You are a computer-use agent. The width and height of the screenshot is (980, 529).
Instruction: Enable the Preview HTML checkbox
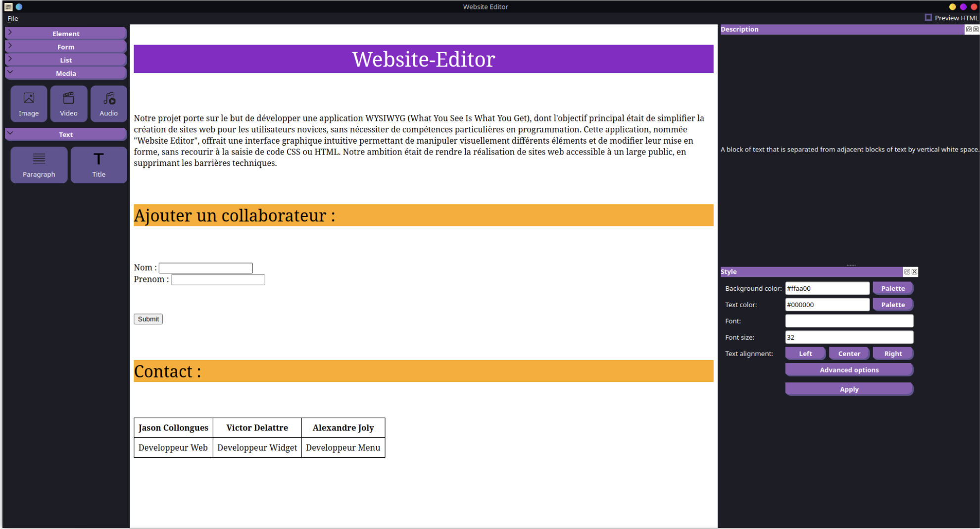929,18
